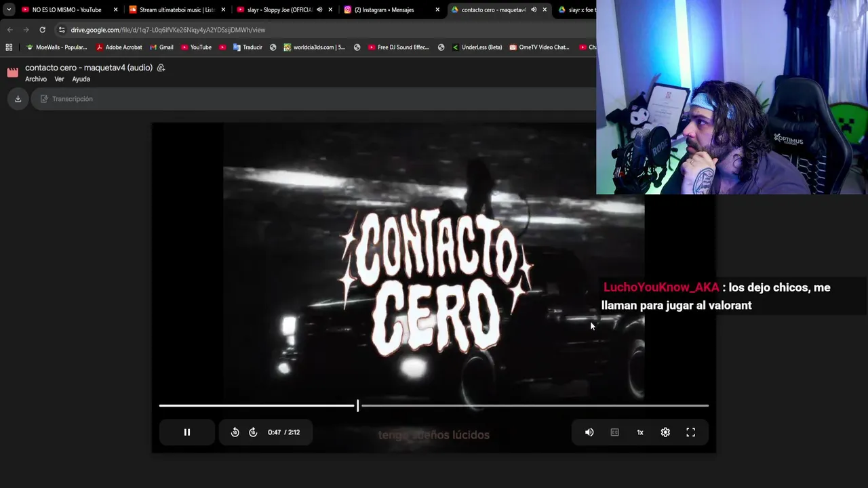The width and height of the screenshot is (868, 488).
Task: Click the LuchoYouKnow_AKA chat username
Action: click(x=661, y=287)
